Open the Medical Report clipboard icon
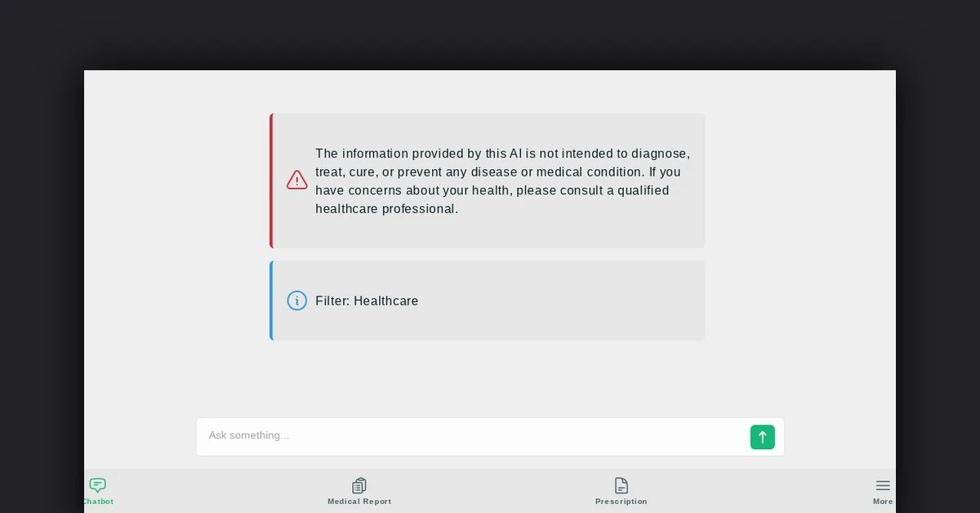Screen dimensions: 980x513 tap(359, 485)
